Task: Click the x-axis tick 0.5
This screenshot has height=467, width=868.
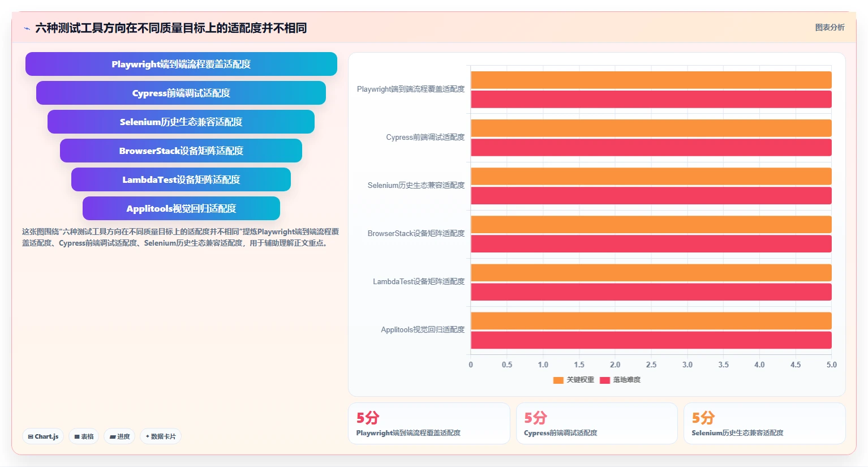Action: point(507,365)
